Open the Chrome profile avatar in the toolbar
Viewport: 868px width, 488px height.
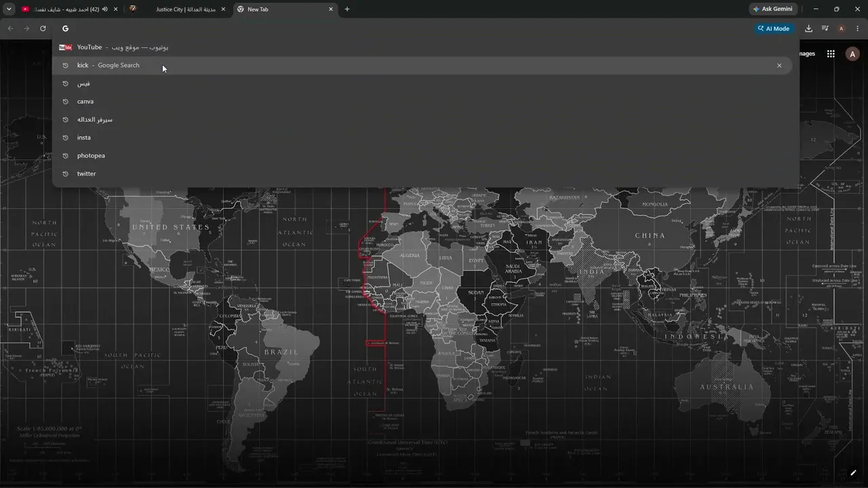(842, 28)
